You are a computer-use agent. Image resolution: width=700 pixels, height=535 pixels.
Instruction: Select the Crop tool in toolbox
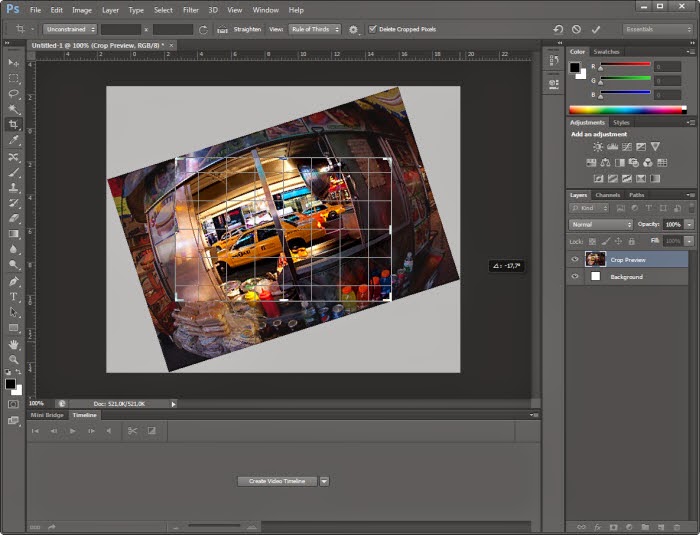coord(13,124)
